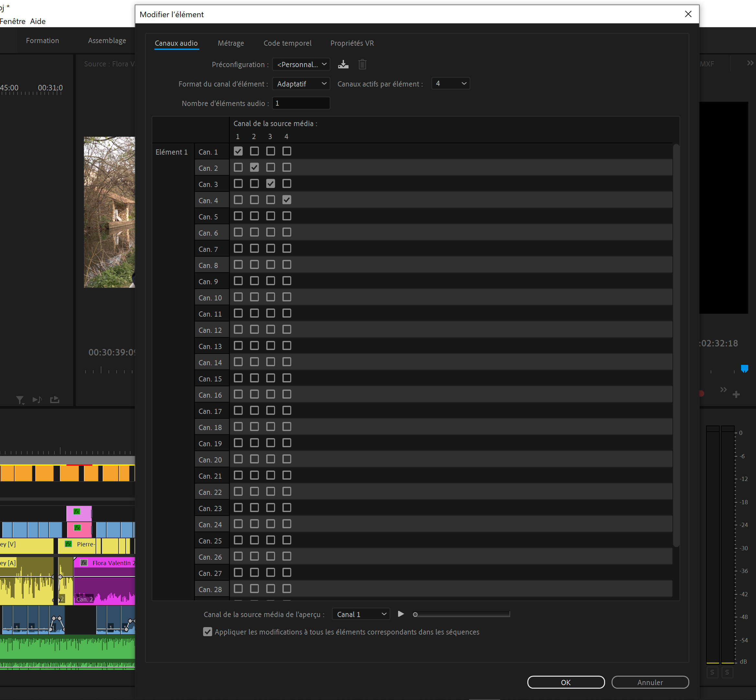Expand Canaux actifs par élément dropdown
The width and height of the screenshot is (756, 700).
pos(451,83)
